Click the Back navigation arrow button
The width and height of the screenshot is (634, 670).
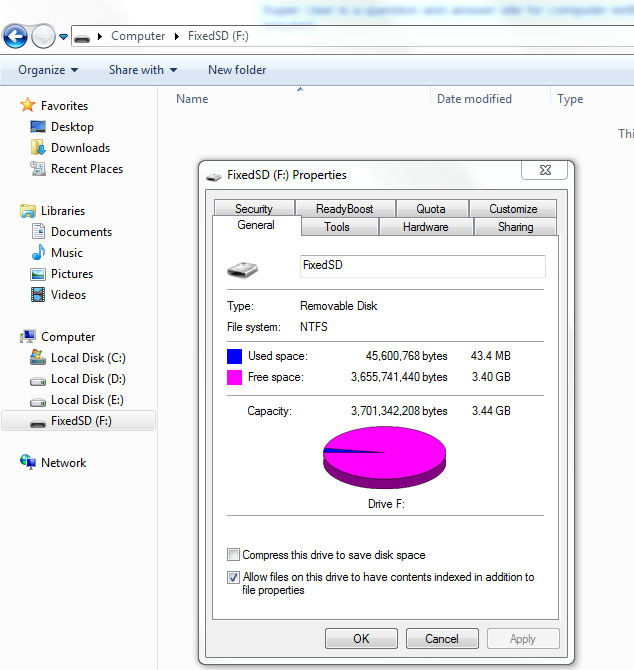click(15, 36)
